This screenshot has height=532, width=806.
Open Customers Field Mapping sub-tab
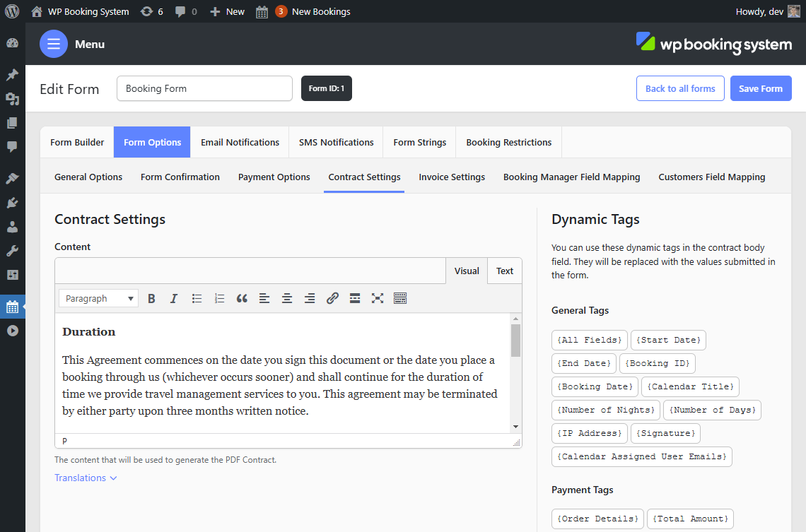711,177
